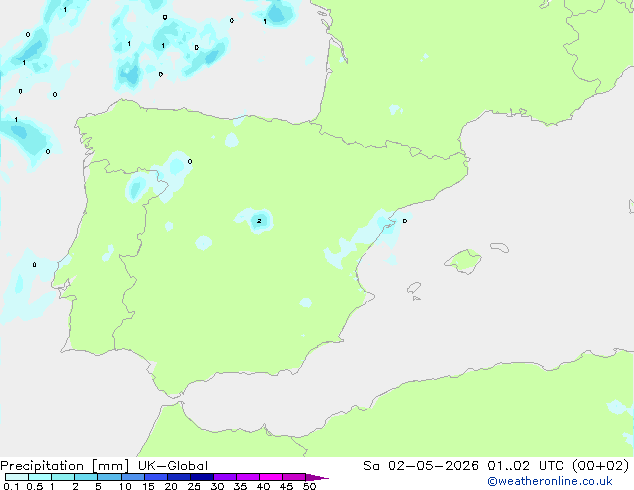Click the '2' rainfall value over central Spain
The height and width of the screenshot is (490, 634).
259,221
